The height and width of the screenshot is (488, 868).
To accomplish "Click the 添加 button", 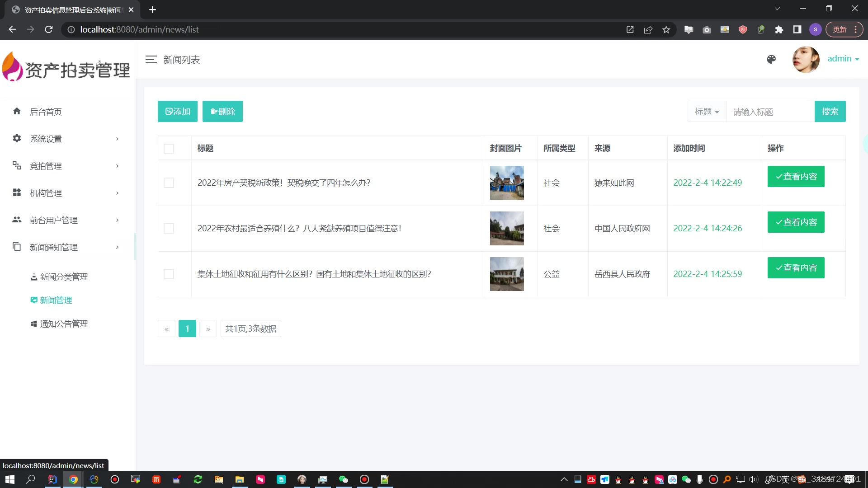I will [177, 112].
